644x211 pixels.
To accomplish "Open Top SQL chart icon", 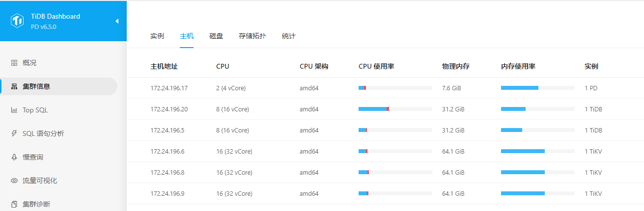I will point(14,110).
